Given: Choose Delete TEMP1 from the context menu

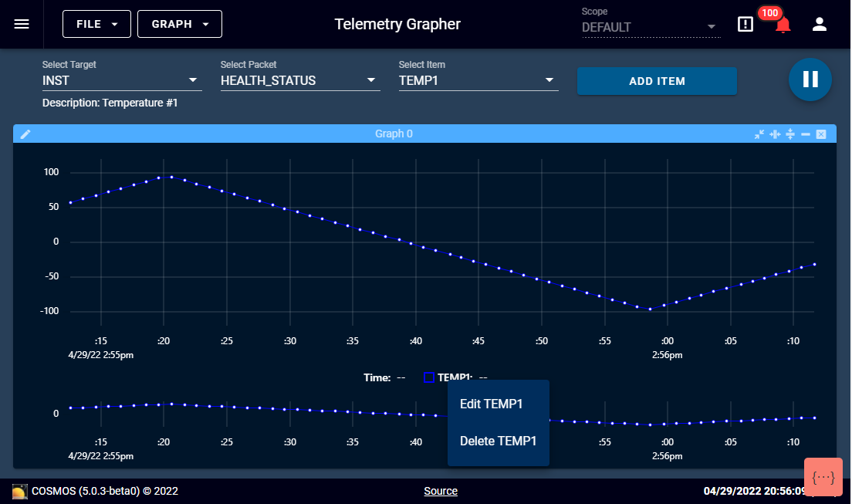Looking at the screenshot, I should tap(498, 441).
